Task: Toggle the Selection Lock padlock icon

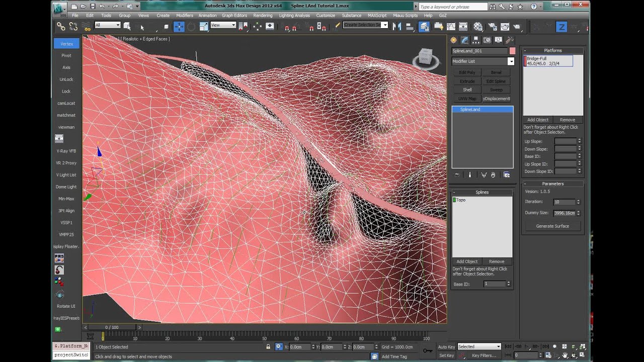Action: pyautogui.click(x=268, y=346)
